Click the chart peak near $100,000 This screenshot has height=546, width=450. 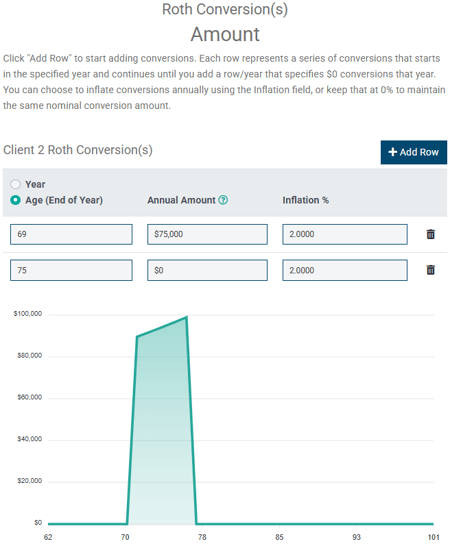click(187, 317)
